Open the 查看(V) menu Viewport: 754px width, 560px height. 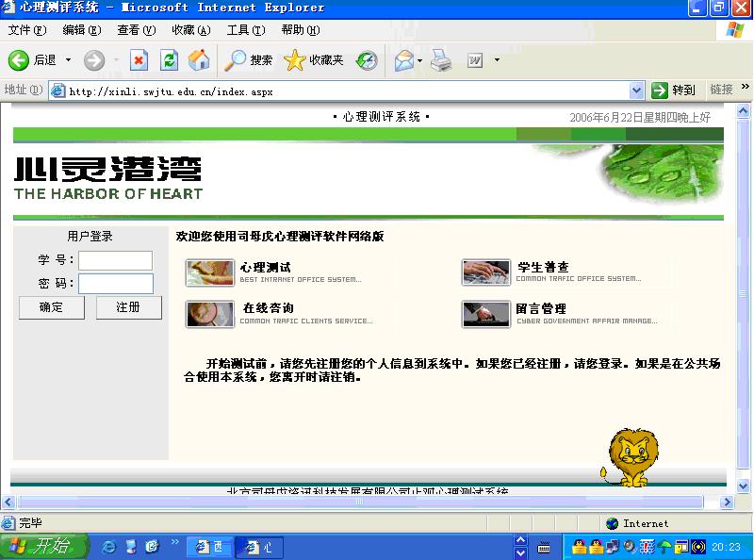pyautogui.click(x=136, y=30)
